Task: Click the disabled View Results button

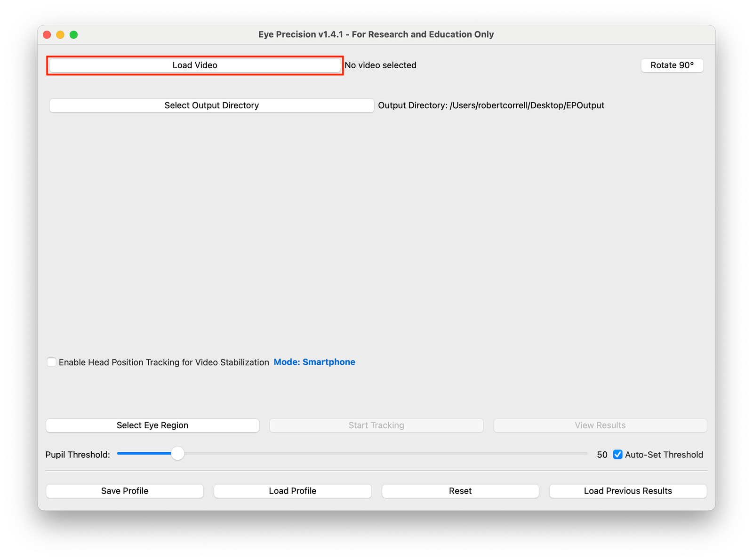Action: pos(600,425)
